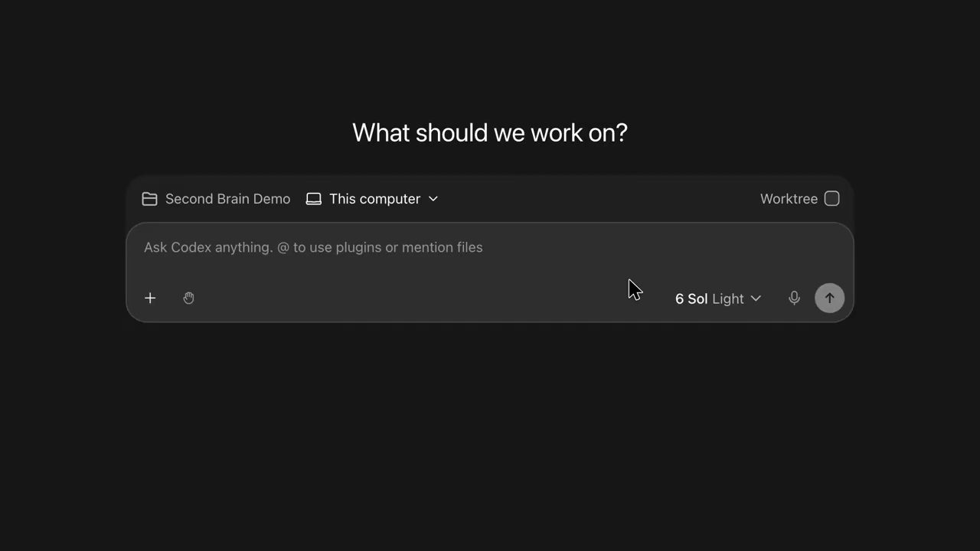The image size is (980, 551).
Task: Open the This computer dropdown
Action: click(372, 199)
